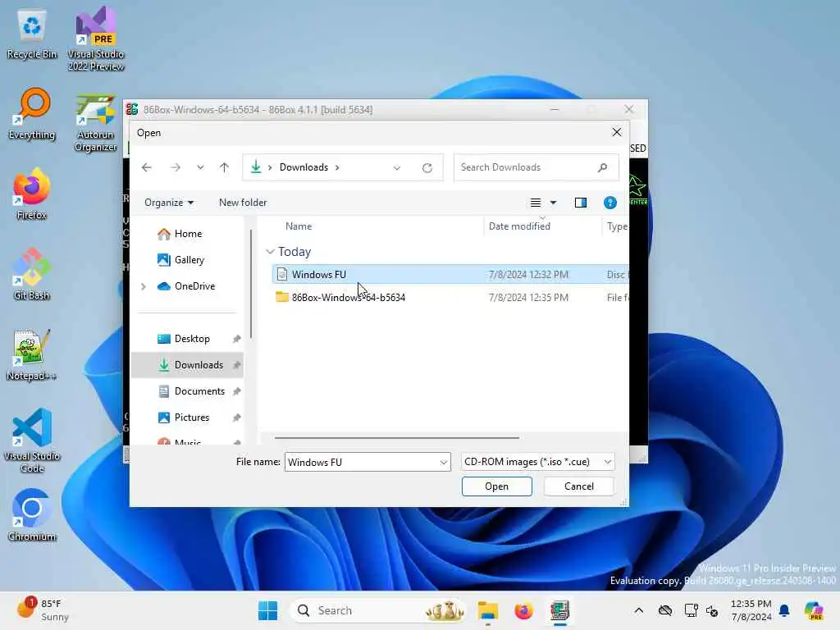This screenshot has width=840, height=630.
Task: Open Notepad++ desktop shortcut
Action: coord(32,354)
